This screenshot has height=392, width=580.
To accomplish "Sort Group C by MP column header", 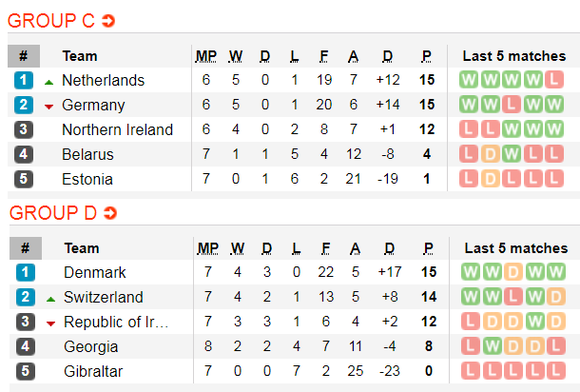I will 206,56.
